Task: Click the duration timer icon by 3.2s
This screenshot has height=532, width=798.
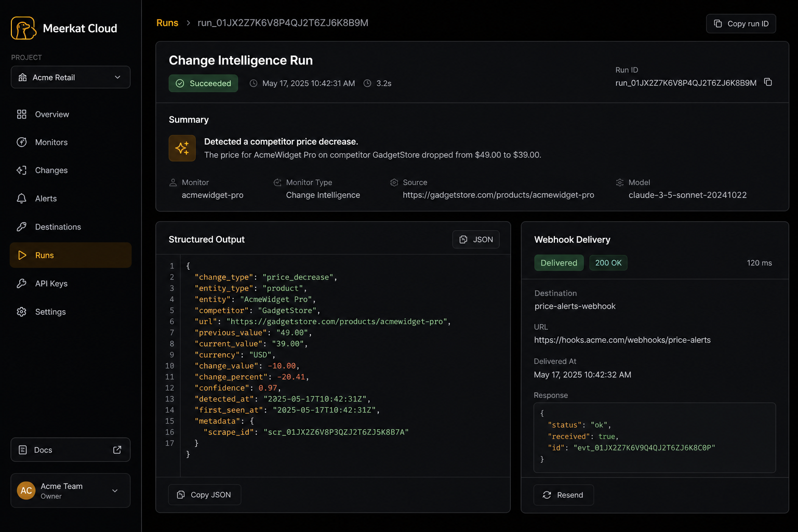Action: click(x=367, y=83)
